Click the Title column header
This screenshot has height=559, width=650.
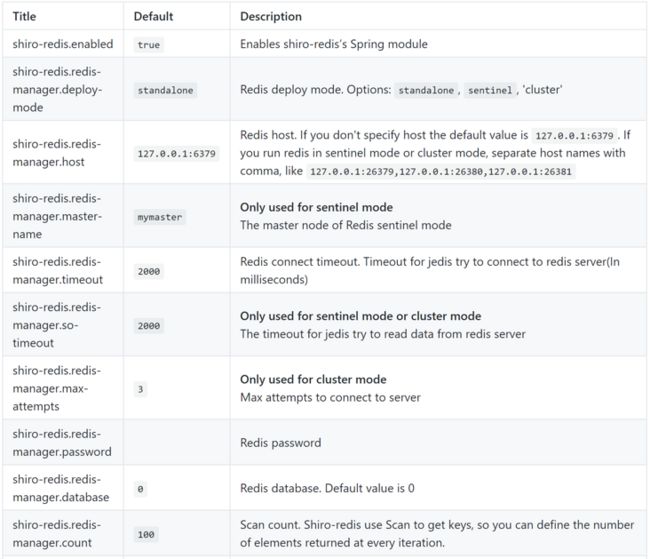tap(24, 17)
